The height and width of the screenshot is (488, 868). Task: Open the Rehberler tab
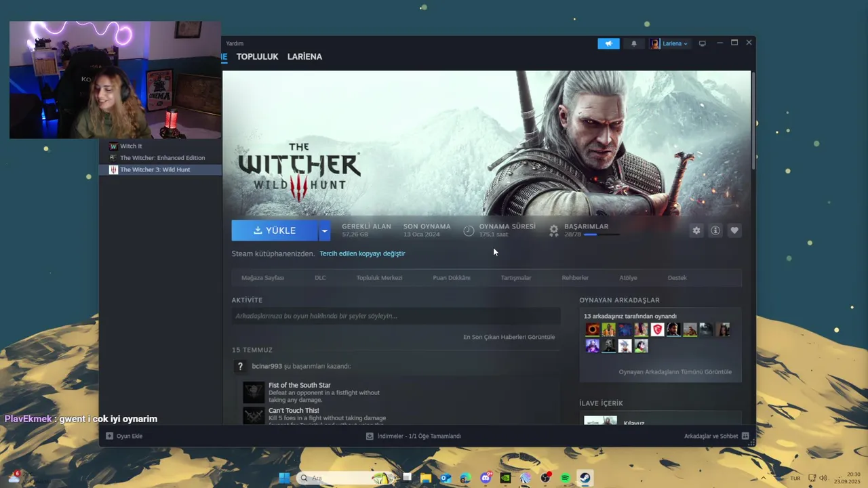(575, 278)
